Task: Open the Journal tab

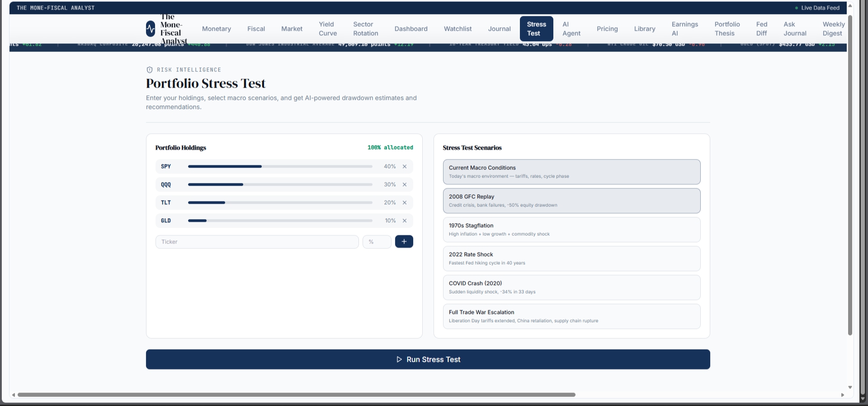Action: (x=499, y=29)
